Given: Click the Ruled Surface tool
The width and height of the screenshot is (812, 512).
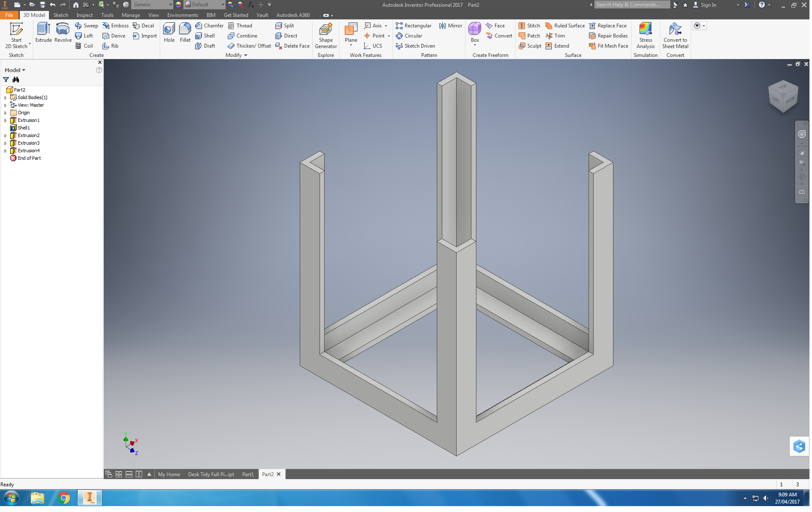Looking at the screenshot, I should (565, 26).
